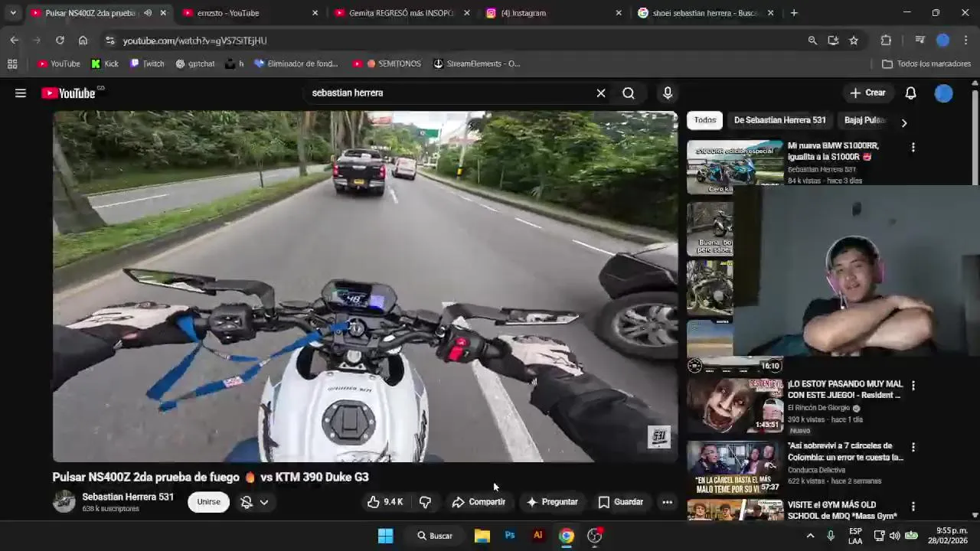
Task: Select De Sebastian Herrera 531 filter chip
Action: point(779,120)
